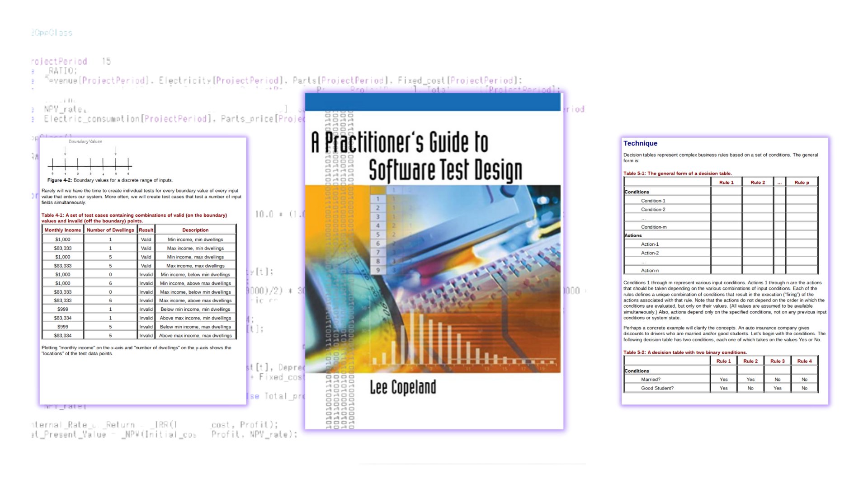Click the Table 4-1 caption text
The image size is (868, 488).
[x=134, y=218]
